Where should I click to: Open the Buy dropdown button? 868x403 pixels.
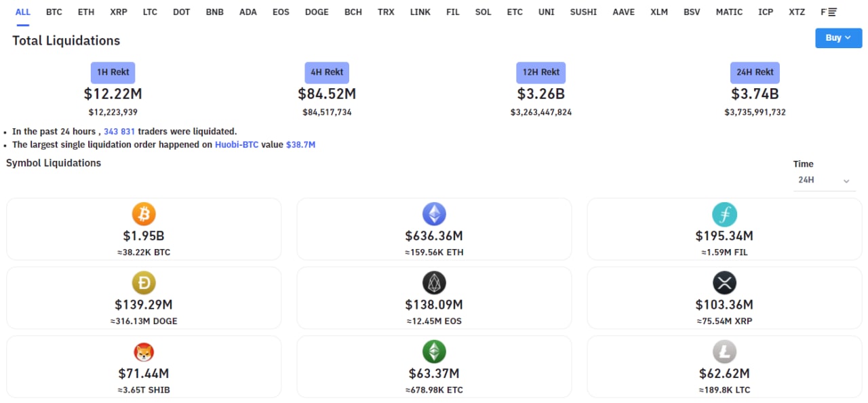838,38
